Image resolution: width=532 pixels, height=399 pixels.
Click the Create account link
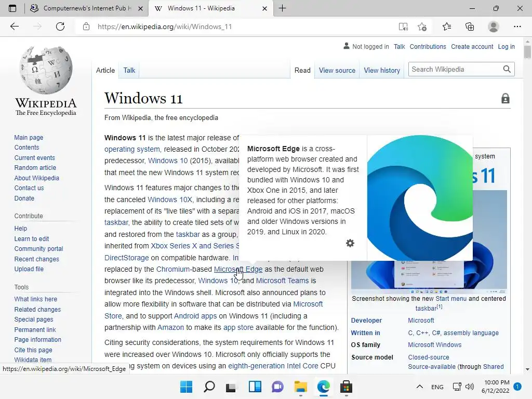tap(472, 46)
